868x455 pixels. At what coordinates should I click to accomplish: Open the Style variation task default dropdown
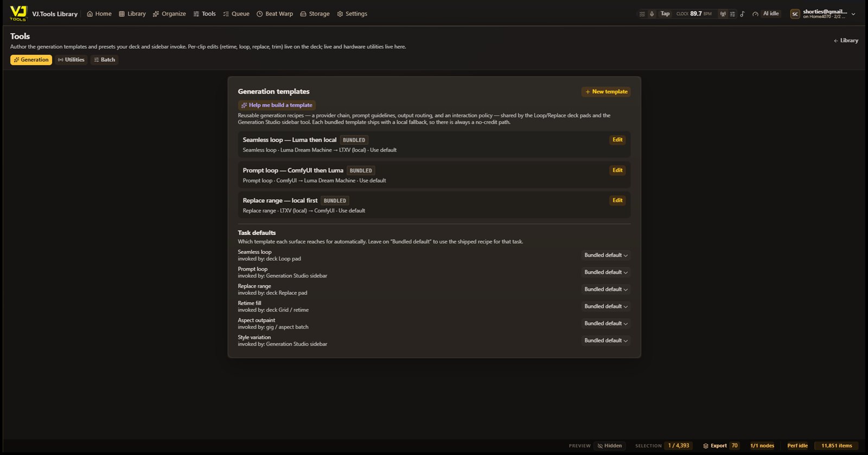(x=605, y=341)
